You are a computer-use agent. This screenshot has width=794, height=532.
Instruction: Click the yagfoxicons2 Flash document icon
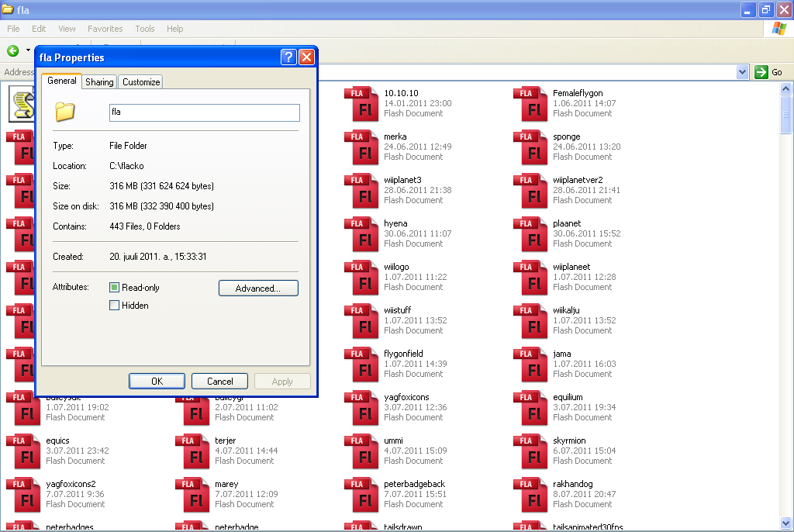pos(23,496)
